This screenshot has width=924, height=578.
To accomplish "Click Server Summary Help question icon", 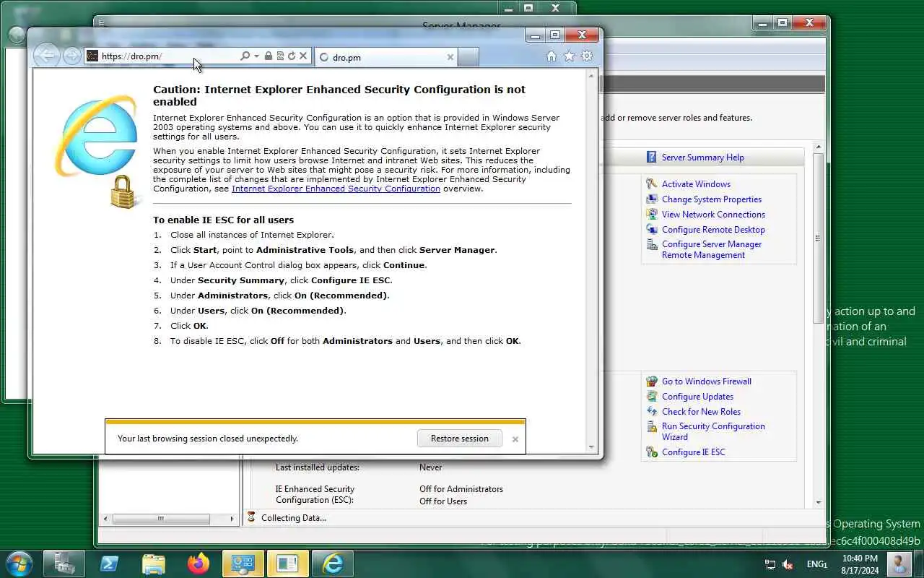I will point(652,158).
